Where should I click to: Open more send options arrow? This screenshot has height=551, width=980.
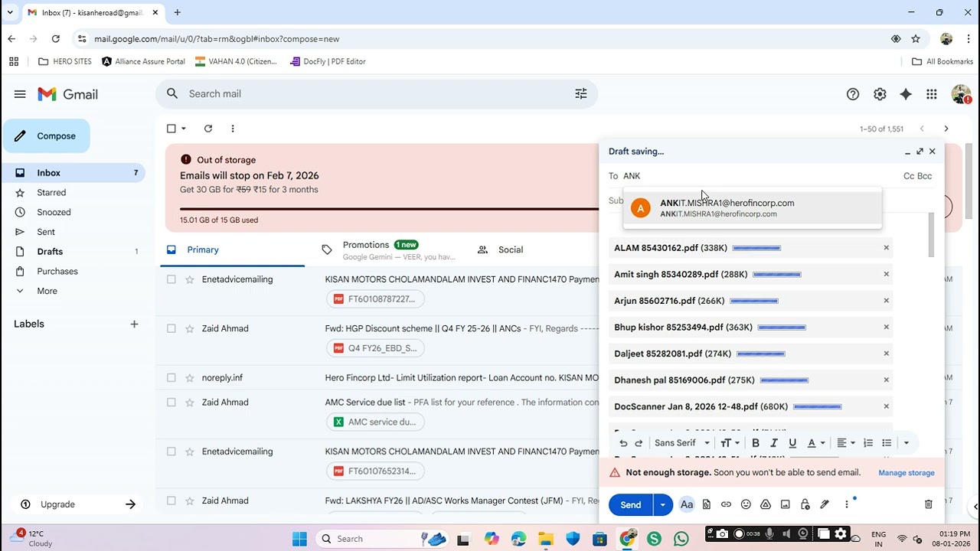(662, 504)
